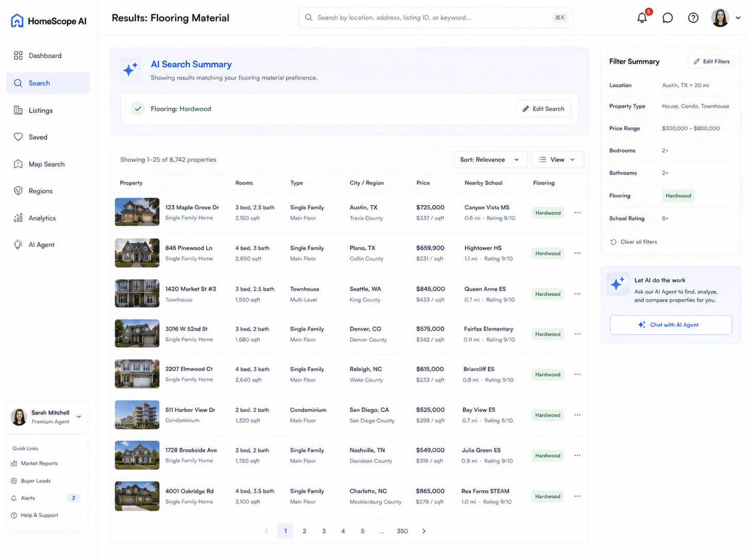Click the search magnifier in top bar
747x560 pixels.
pos(308,18)
